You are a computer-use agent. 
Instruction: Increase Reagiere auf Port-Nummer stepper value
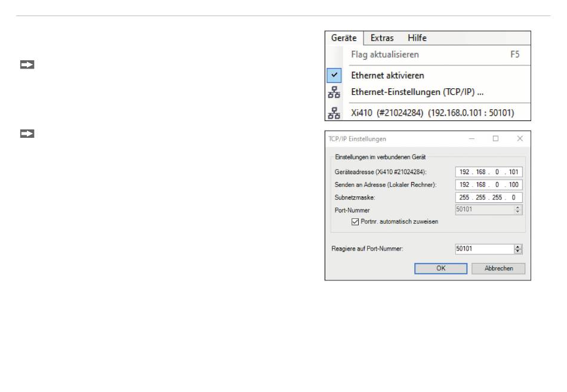518,247
